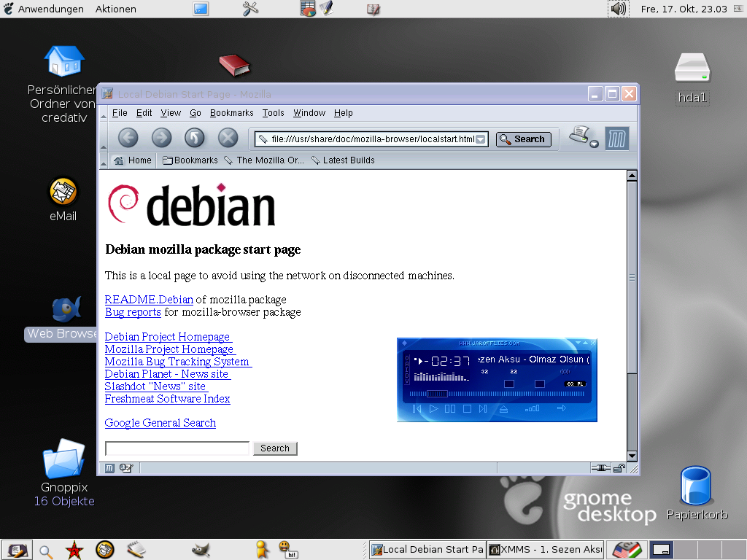Click the XMMS volume slider knob

click(x=509, y=384)
